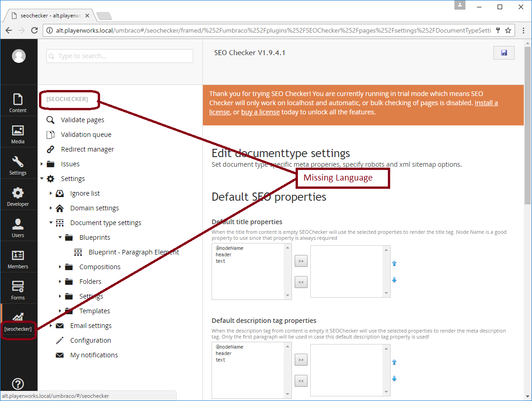Select Blueprint - Paragraph Element node
The image size is (532, 401).
134,252
